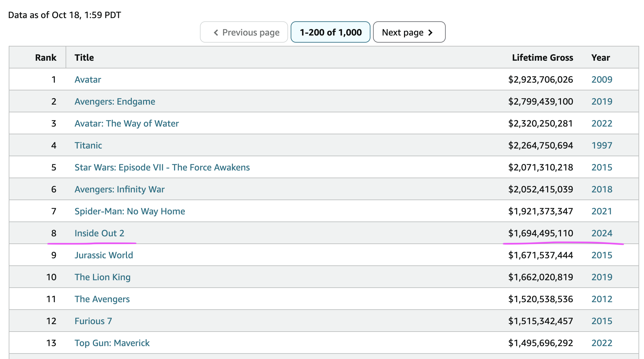This screenshot has width=644, height=359.
Task: Click the Rank column header
Action: pyautogui.click(x=46, y=57)
